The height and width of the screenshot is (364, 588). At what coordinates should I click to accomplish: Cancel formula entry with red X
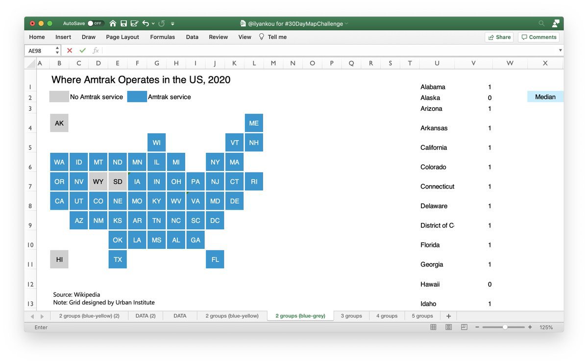point(70,50)
